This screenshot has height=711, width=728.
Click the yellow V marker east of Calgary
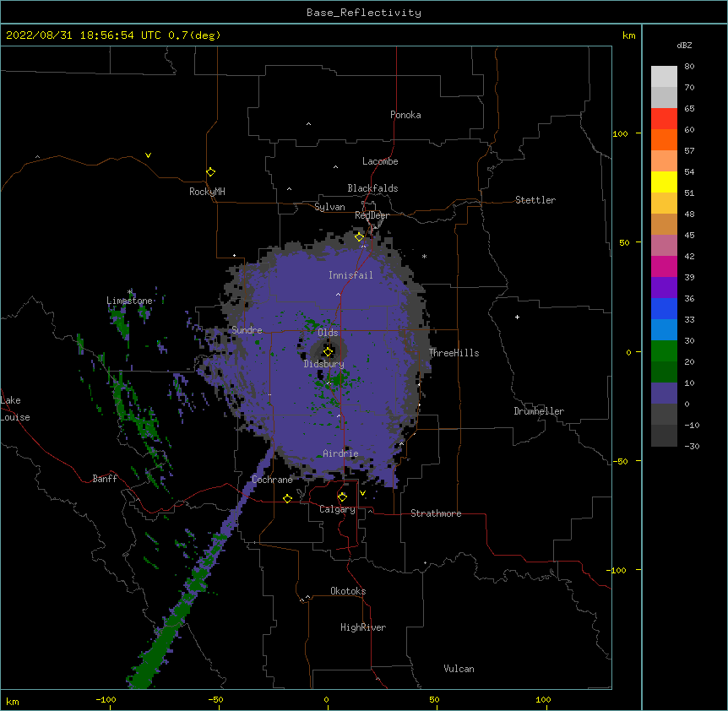click(x=362, y=493)
